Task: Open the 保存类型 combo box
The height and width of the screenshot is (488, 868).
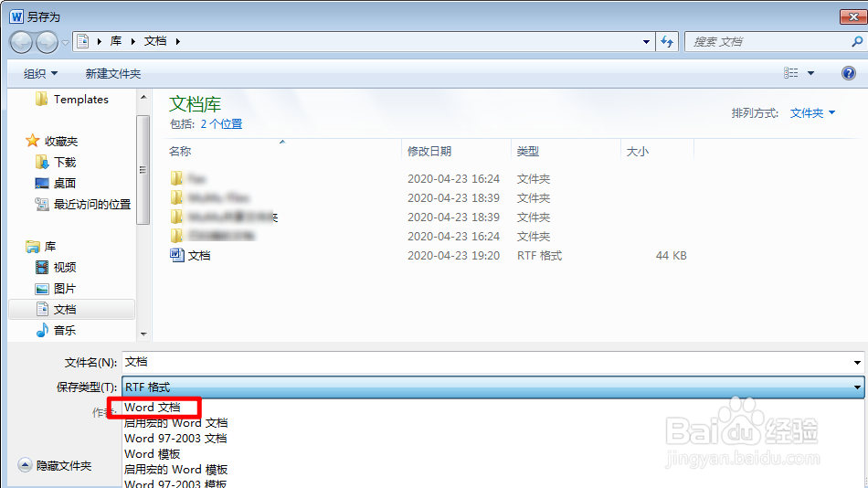Action: tap(492, 387)
